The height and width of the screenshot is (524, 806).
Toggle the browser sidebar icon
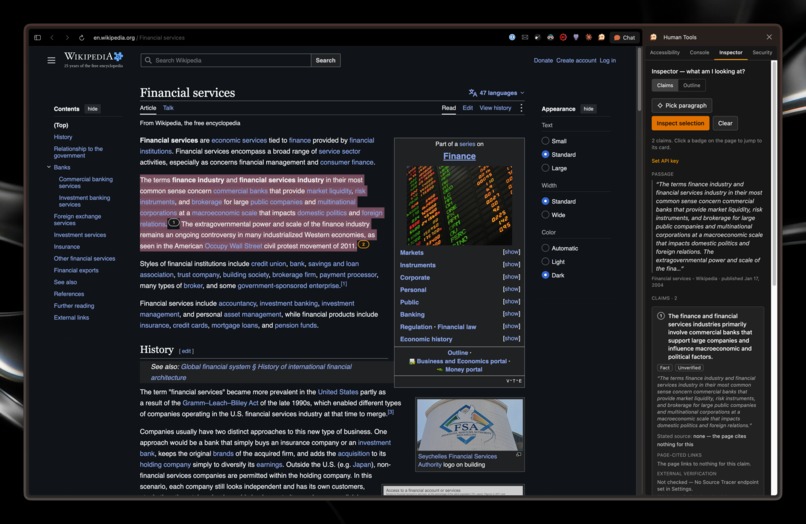(x=37, y=38)
